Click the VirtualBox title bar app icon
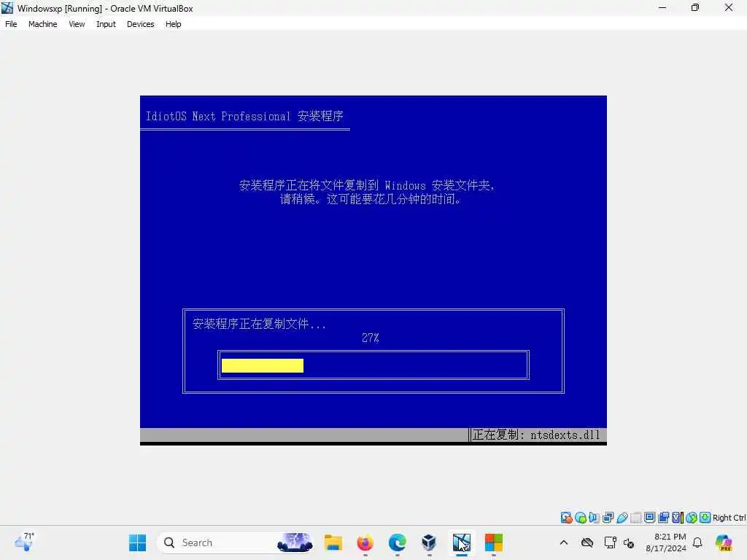Viewport: 747px width, 560px height. pyautogui.click(x=7, y=7)
